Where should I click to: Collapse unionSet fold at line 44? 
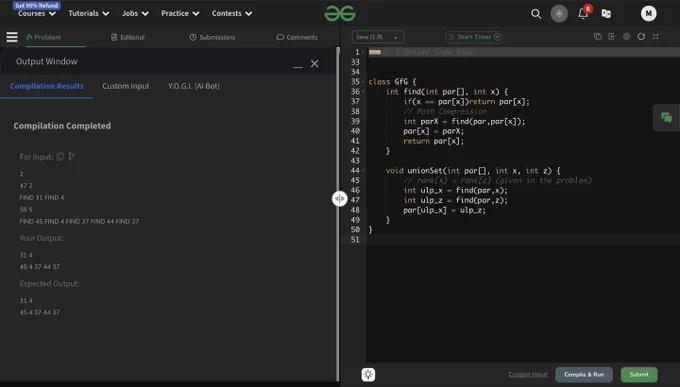click(363, 171)
